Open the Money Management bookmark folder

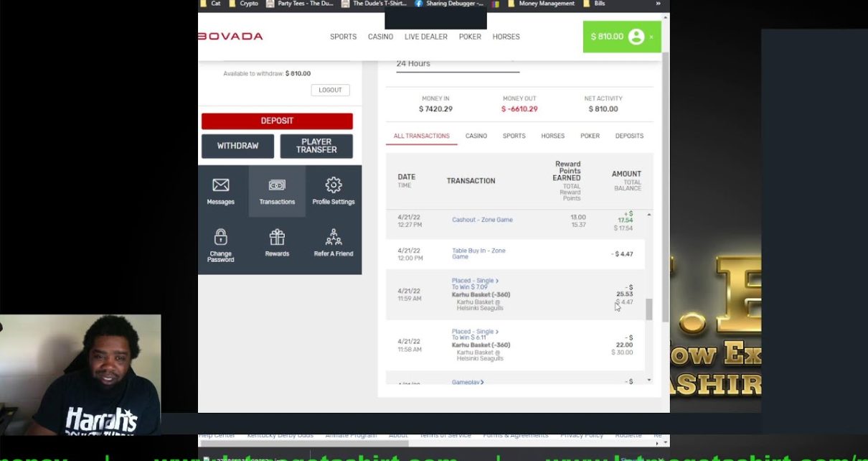542,4
